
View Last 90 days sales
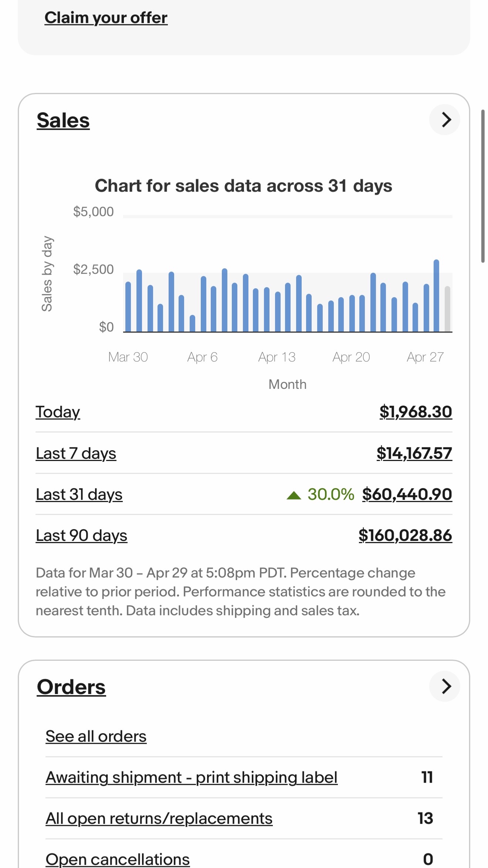[x=81, y=535]
